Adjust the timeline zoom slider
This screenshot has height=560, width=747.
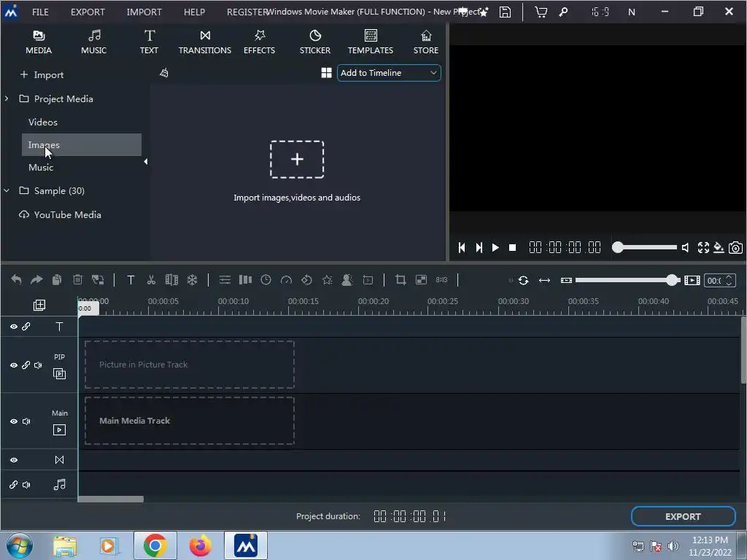628,280
